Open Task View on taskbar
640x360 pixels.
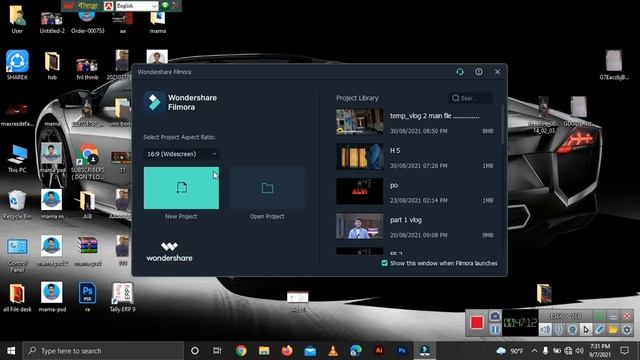(217, 351)
